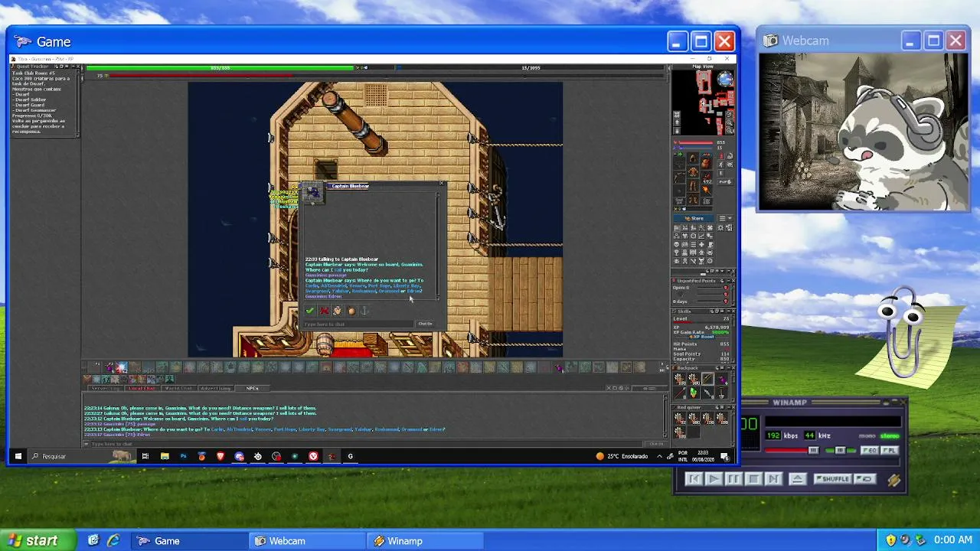Click the main chat input field

(367, 444)
